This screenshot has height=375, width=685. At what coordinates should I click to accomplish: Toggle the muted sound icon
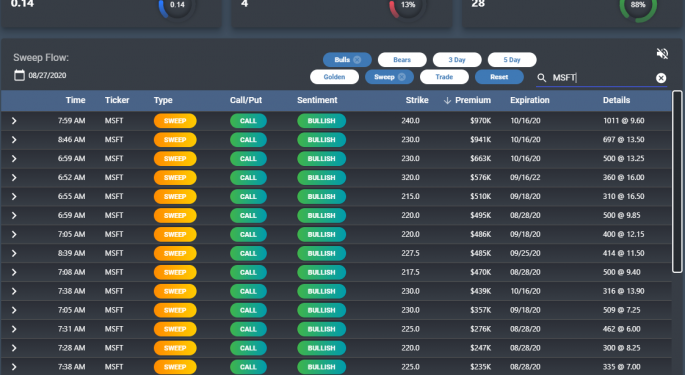662,54
